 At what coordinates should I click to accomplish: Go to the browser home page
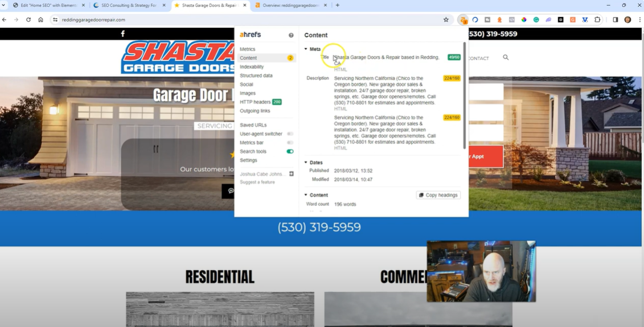tap(40, 20)
